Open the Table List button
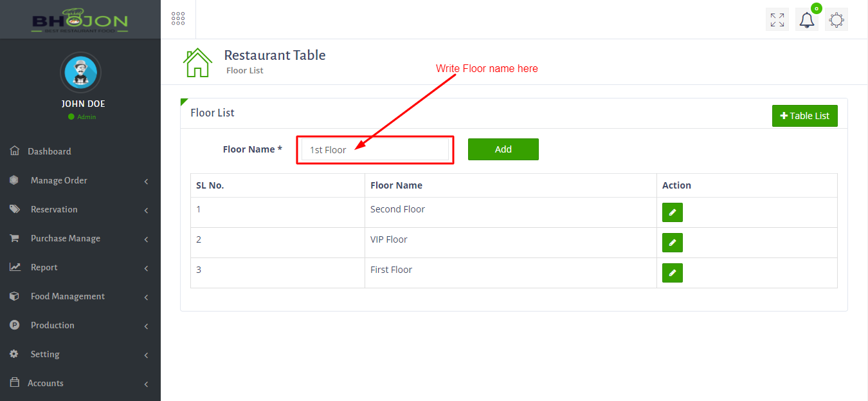Viewport: 868px width, 401px height. click(x=804, y=116)
